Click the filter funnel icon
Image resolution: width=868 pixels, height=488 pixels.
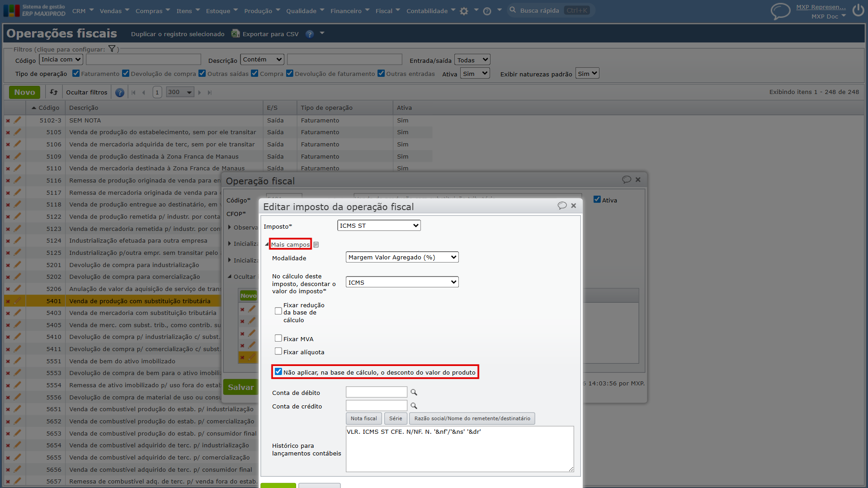click(x=112, y=49)
